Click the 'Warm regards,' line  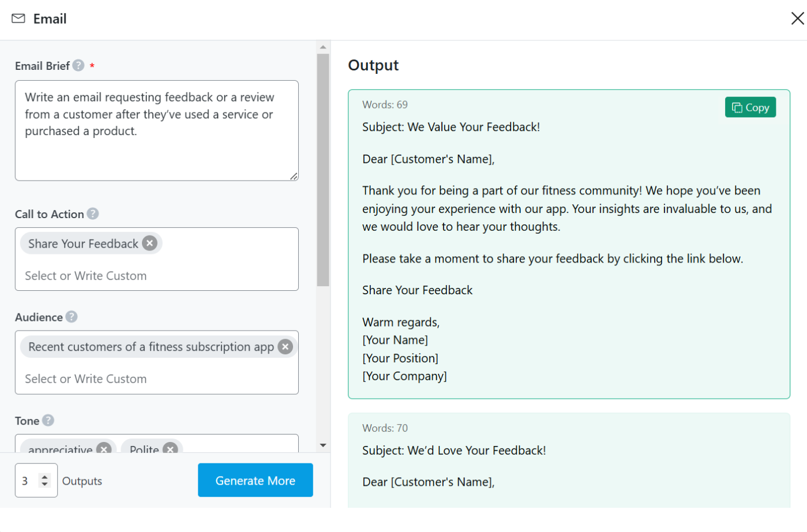401,322
